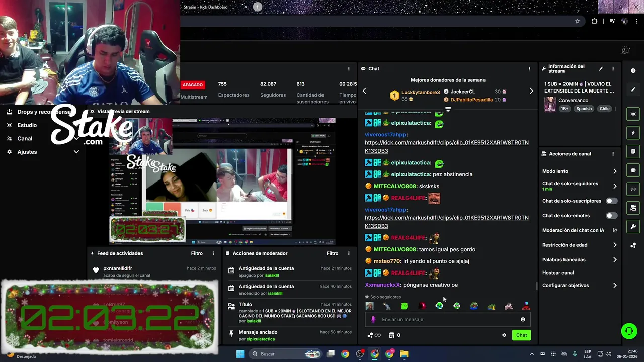The height and width of the screenshot is (362, 644).
Task: Insert the red emote in quick emote row
Action: click(422, 306)
